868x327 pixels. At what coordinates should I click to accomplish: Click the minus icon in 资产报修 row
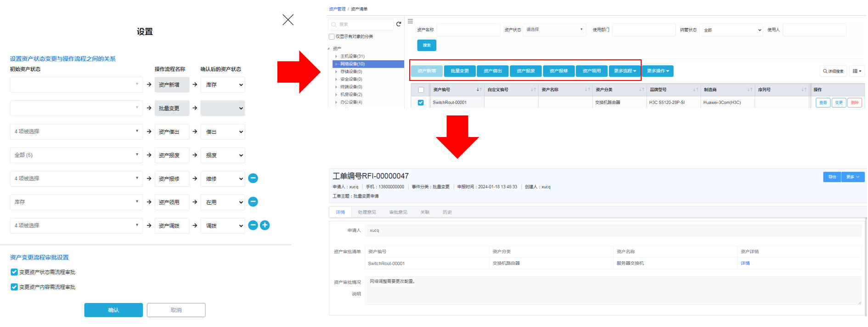[253, 178]
